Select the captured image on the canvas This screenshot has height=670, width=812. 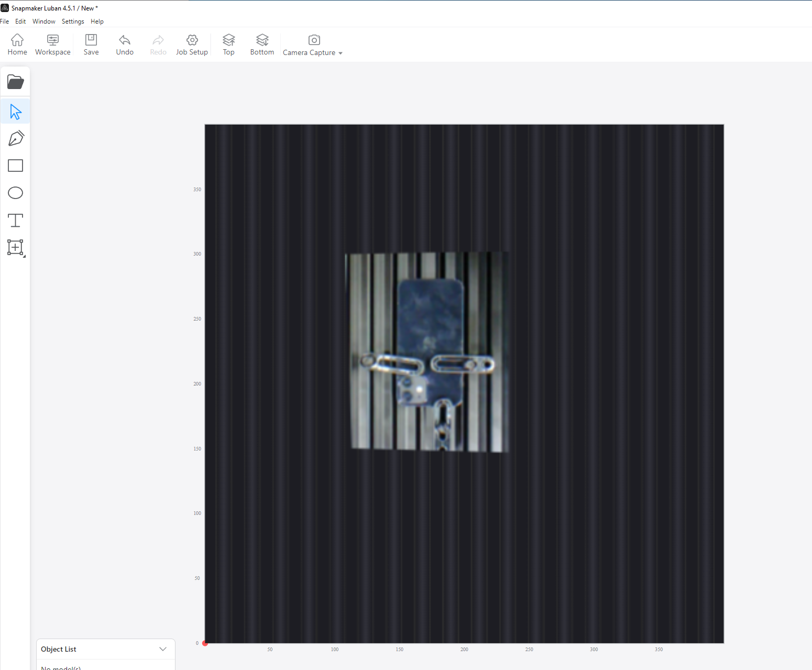click(426, 351)
